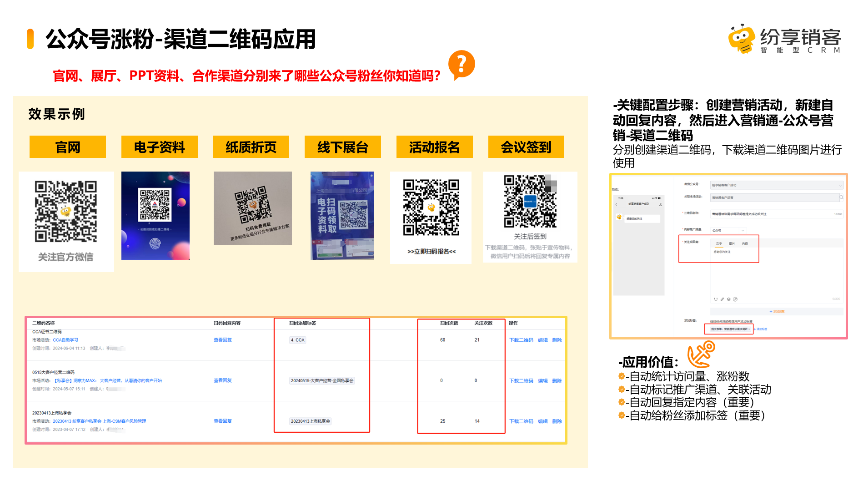This screenshot has width=868, height=486.
Task: Select the 官网 yellow label
Action: [x=68, y=147]
